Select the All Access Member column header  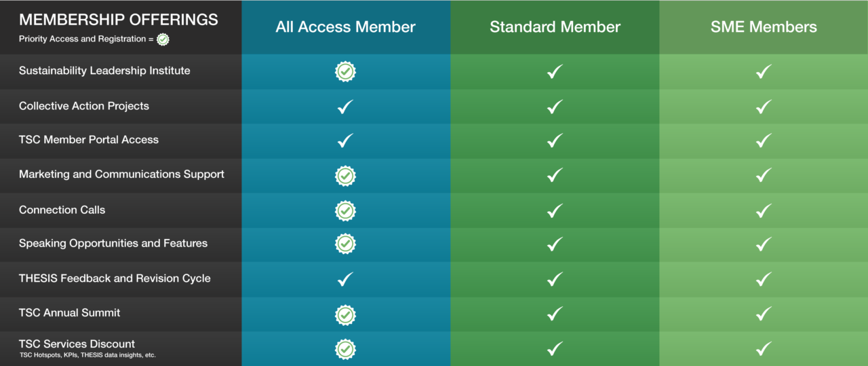coord(346,27)
